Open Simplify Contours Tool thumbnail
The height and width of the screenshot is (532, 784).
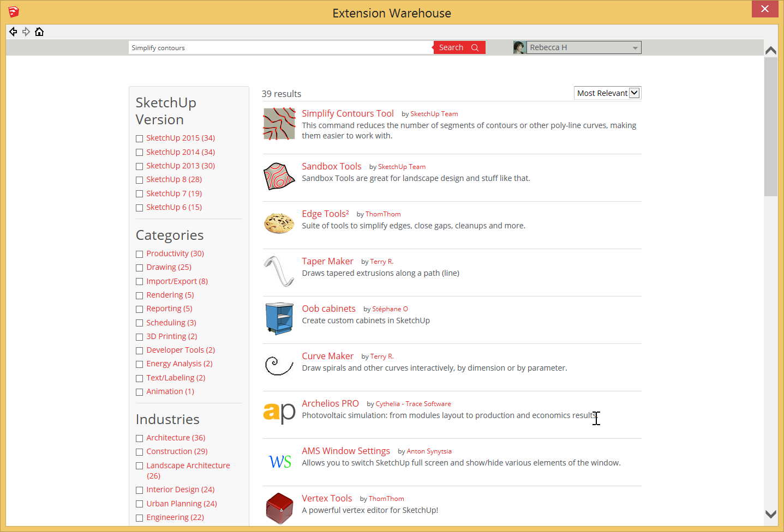pos(279,124)
